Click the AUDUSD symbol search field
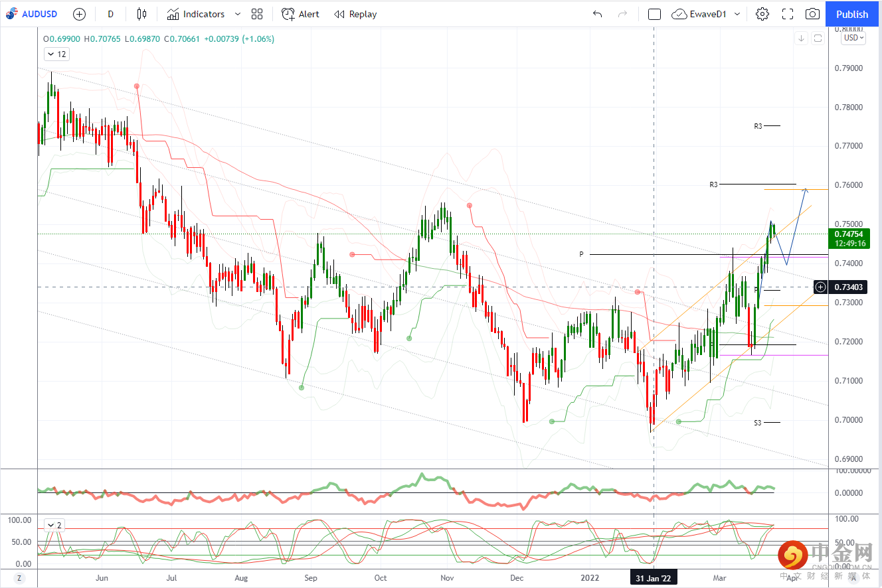Image resolution: width=882 pixels, height=588 pixels. click(x=33, y=14)
